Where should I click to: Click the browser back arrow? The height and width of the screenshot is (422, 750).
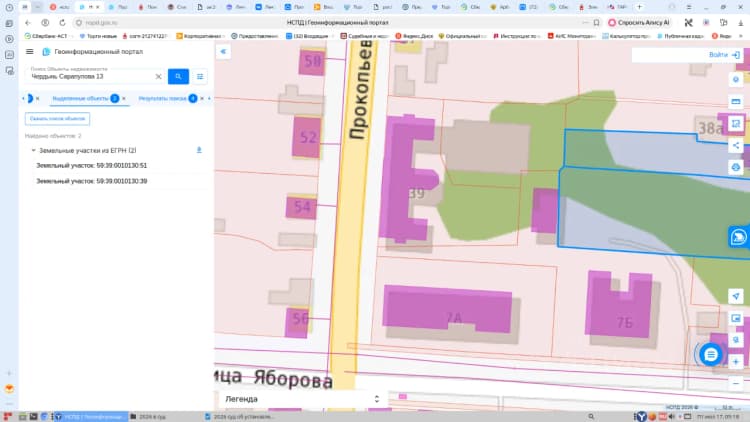tap(28, 22)
